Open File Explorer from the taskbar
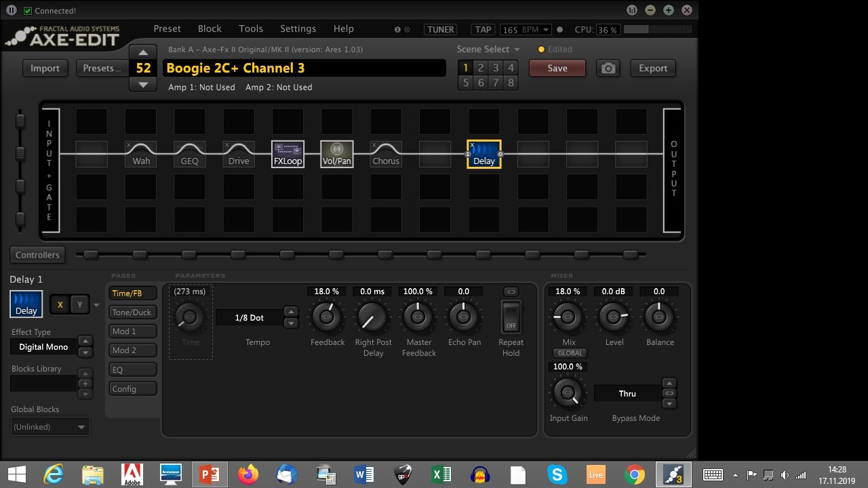868x488 pixels. pyautogui.click(x=93, y=474)
